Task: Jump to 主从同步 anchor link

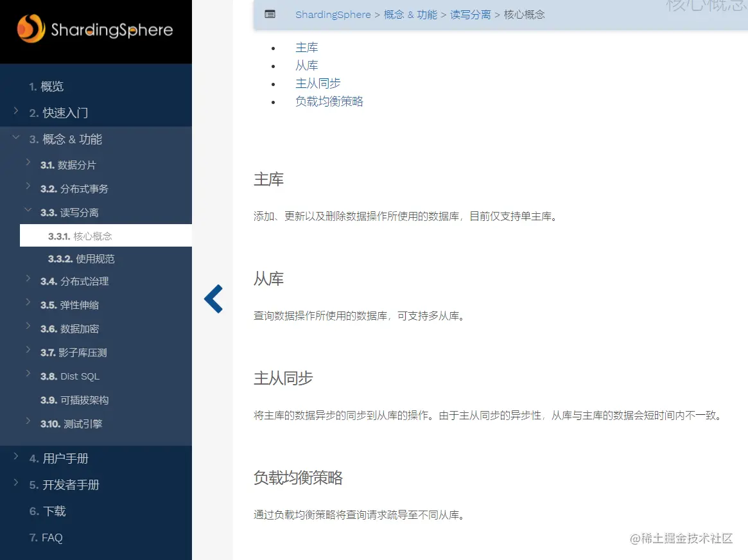Action: click(x=318, y=83)
